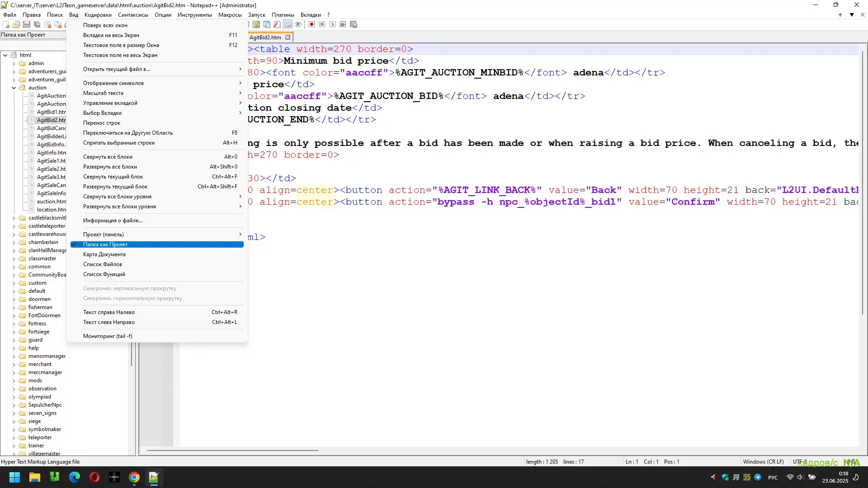Open the Кодировки menu
The image size is (868, 488).
point(98,15)
